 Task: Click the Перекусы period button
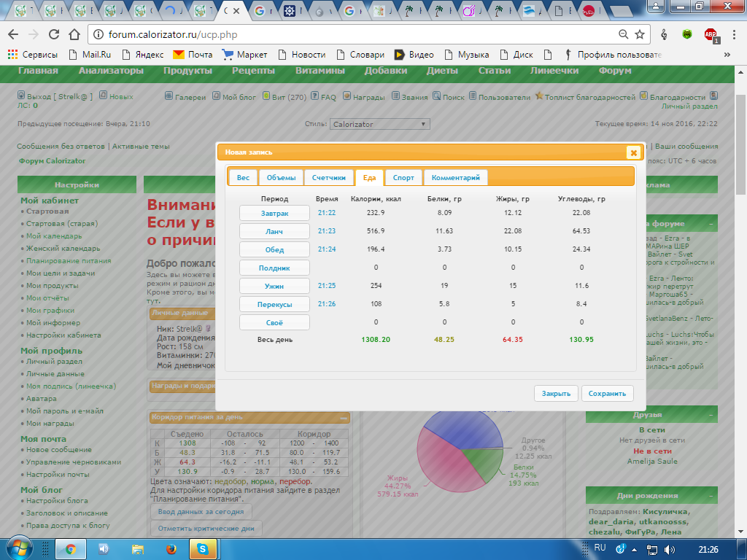tap(274, 304)
